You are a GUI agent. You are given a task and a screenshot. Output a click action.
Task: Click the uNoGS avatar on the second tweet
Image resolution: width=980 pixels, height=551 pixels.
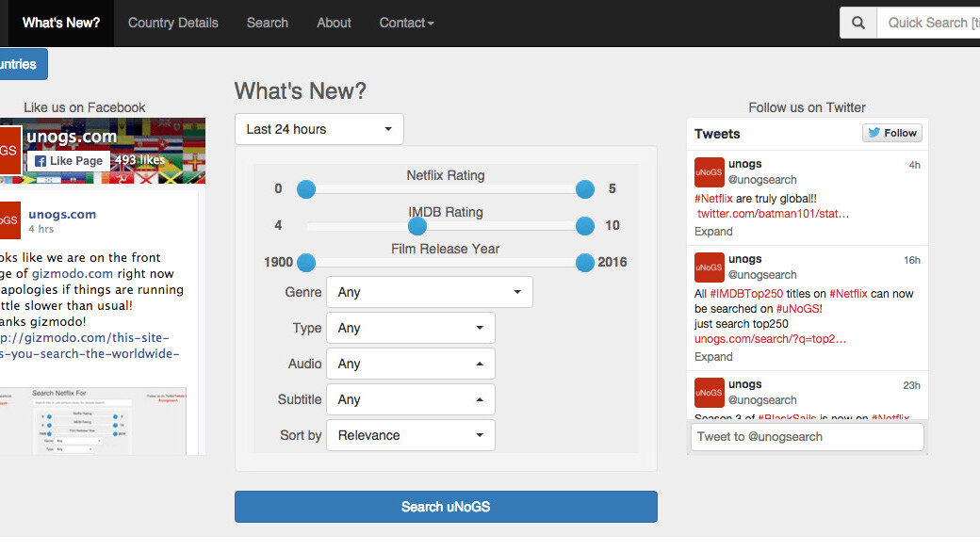[709, 267]
